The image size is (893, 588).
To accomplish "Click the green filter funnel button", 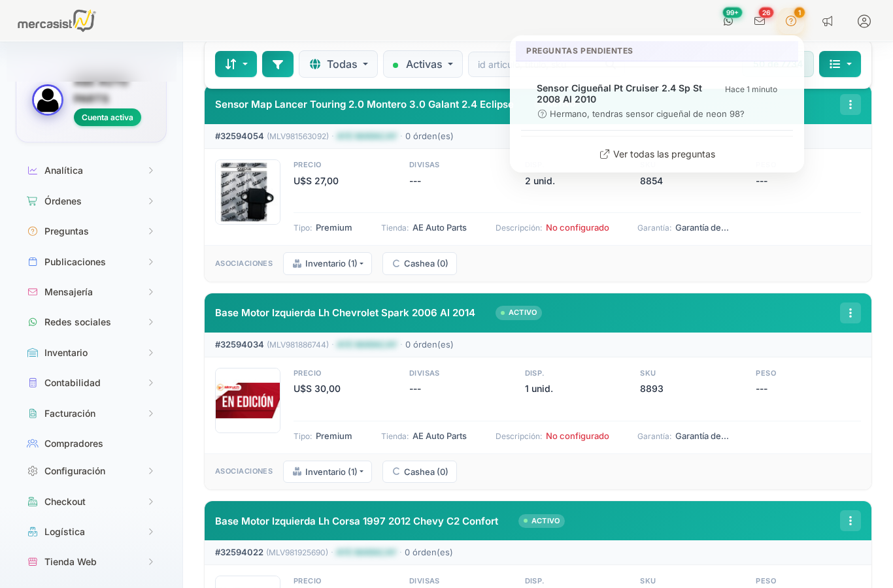I will pyautogui.click(x=278, y=64).
